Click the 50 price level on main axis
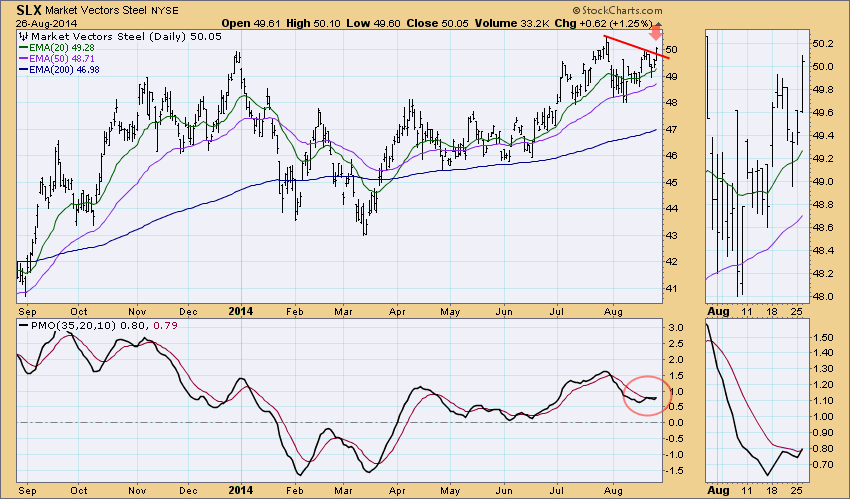The height and width of the screenshot is (499, 850). coord(671,50)
